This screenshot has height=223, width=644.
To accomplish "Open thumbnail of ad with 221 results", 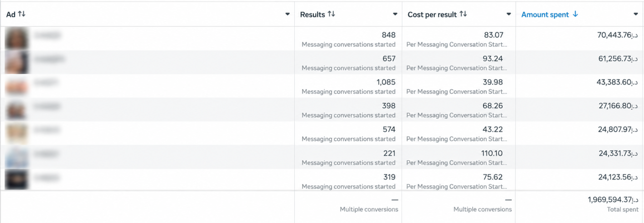I will (x=17, y=157).
